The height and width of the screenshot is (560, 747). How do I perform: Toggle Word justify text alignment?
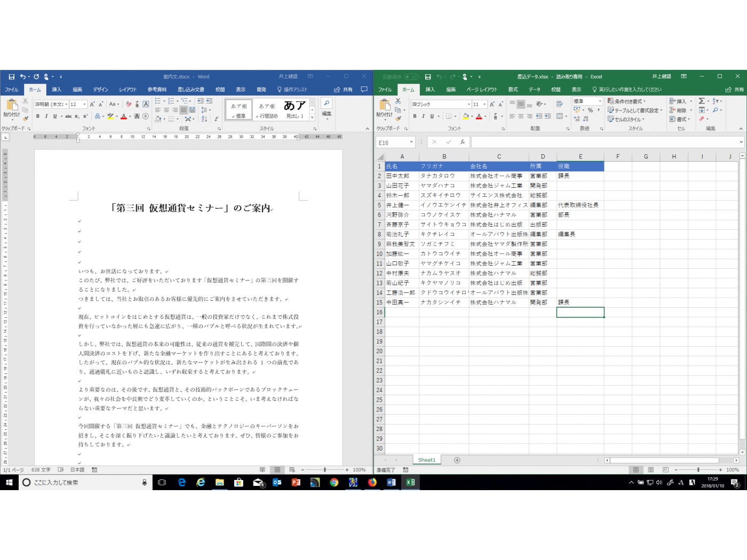184,110
